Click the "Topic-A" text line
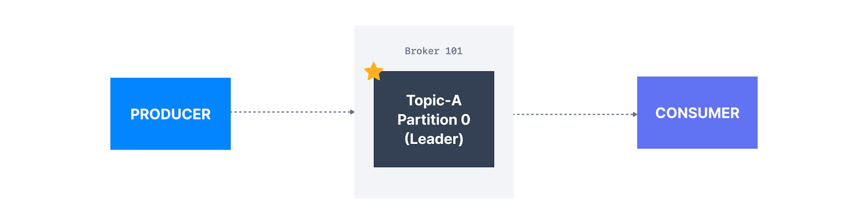868x224 pixels. (x=434, y=100)
